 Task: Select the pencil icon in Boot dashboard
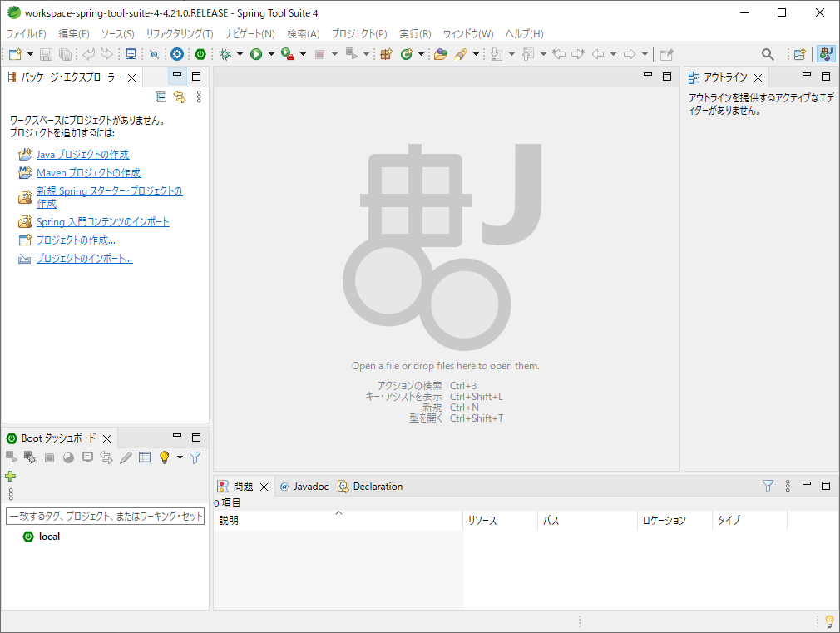coord(126,457)
